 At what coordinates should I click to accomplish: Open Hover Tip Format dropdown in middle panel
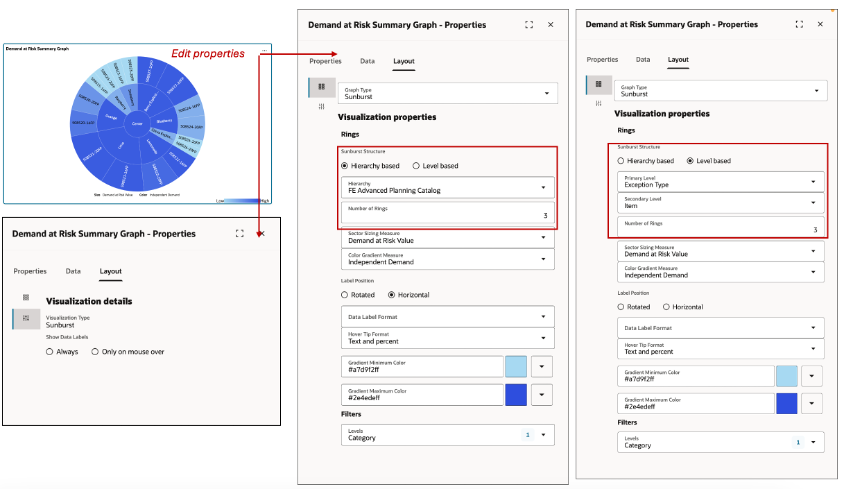[x=448, y=338]
